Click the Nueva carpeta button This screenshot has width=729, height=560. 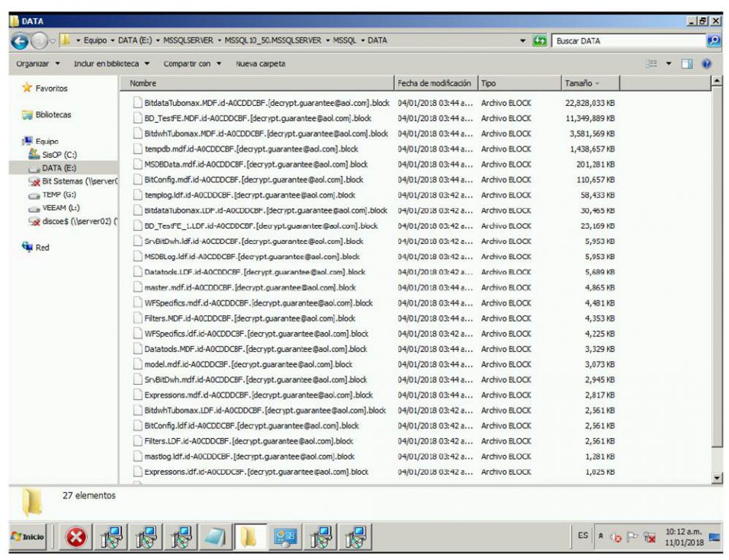pos(260,63)
